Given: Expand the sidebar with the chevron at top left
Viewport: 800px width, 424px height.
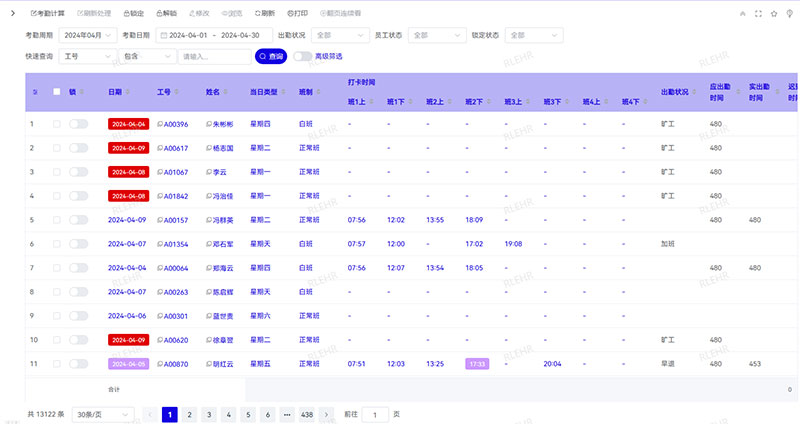Looking at the screenshot, I should [x=13, y=13].
